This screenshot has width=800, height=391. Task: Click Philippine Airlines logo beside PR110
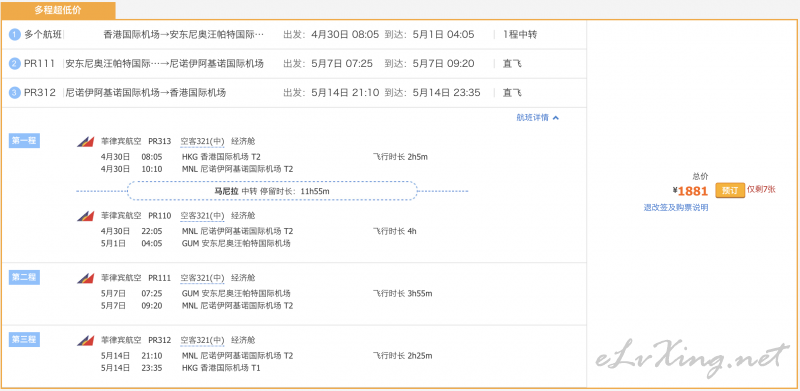point(85,216)
